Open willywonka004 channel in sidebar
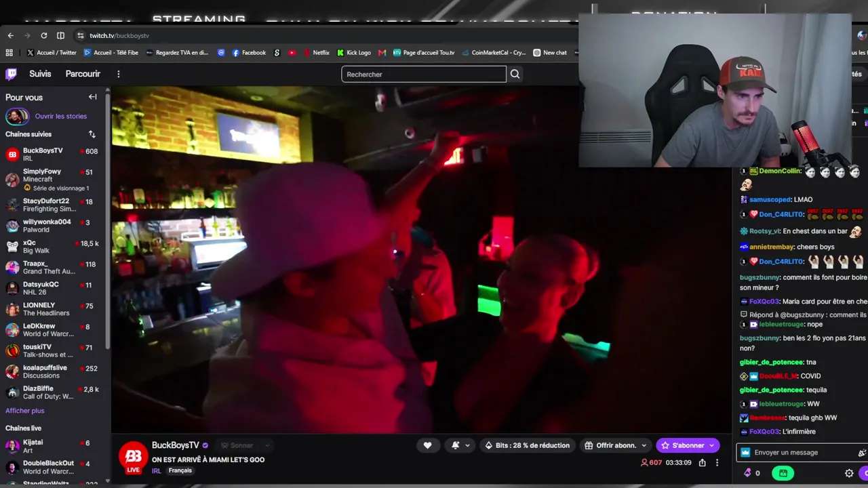The height and width of the screenshot is (488, 868). tap(52, 226)
